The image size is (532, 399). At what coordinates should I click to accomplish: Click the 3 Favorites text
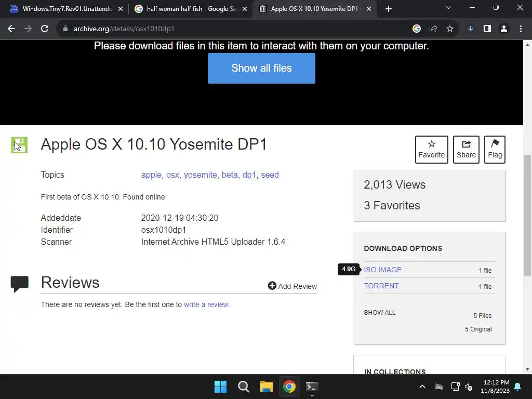(x=392, y=205)
